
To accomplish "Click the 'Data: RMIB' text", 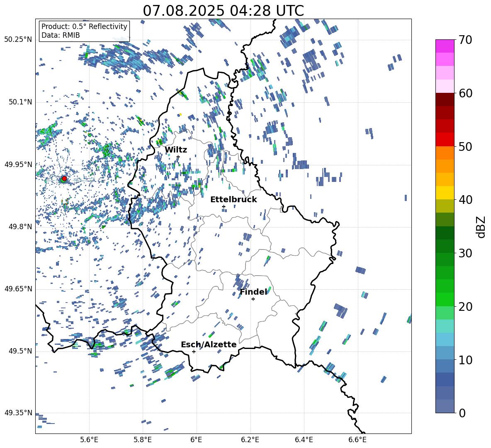I will click(x=61, y=35).
